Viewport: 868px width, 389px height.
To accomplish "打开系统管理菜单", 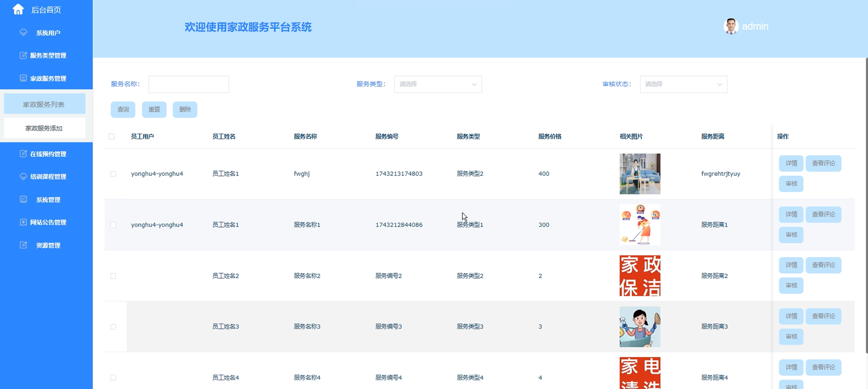I will (x=48, y=199).
